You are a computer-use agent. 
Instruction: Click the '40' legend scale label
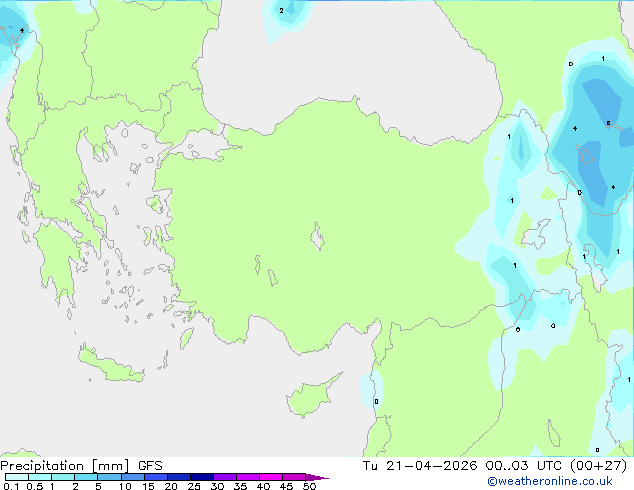point(263,486)
